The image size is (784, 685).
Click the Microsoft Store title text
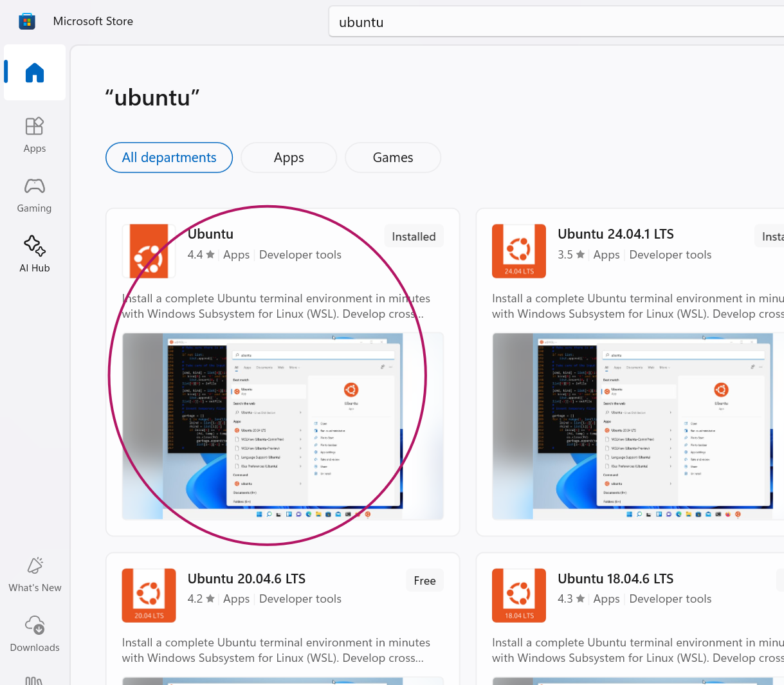point(93,21)
